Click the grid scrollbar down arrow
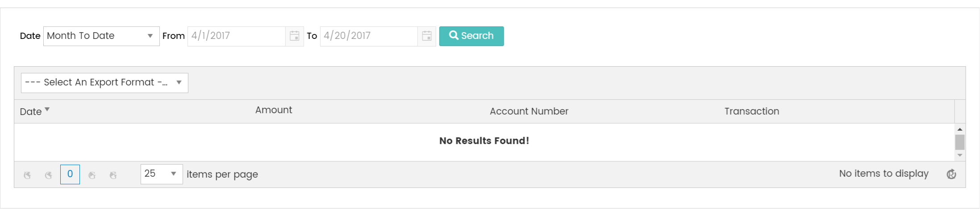Screen dimensions: 980x209 pos(960,155)
